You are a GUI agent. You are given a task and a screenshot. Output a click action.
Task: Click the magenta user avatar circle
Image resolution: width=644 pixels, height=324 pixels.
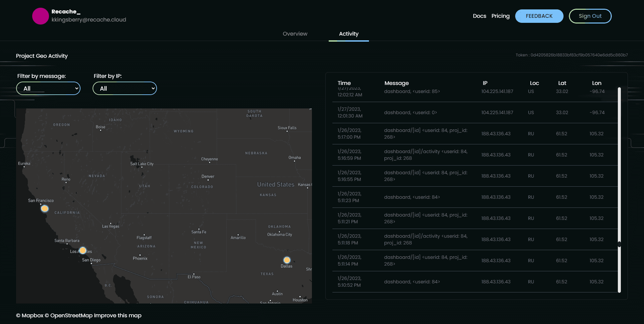click(41, 16)
